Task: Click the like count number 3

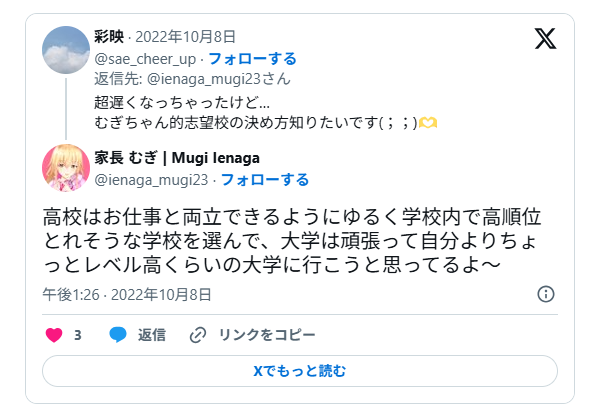Action: [x=78, y=335]
